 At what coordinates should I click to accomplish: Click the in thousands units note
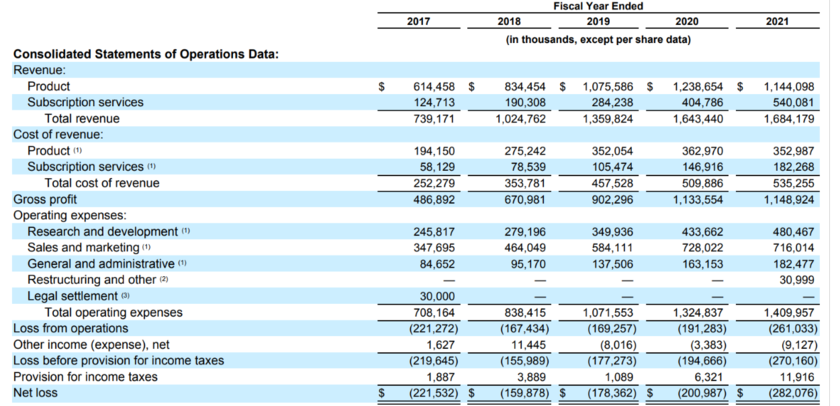pyautogui.click(x=597, y=39)
